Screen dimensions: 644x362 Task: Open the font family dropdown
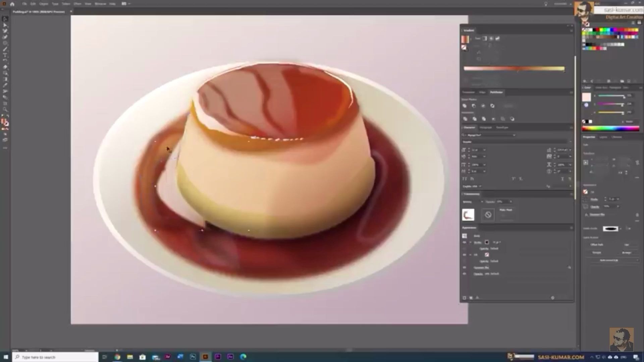point(514,135)
